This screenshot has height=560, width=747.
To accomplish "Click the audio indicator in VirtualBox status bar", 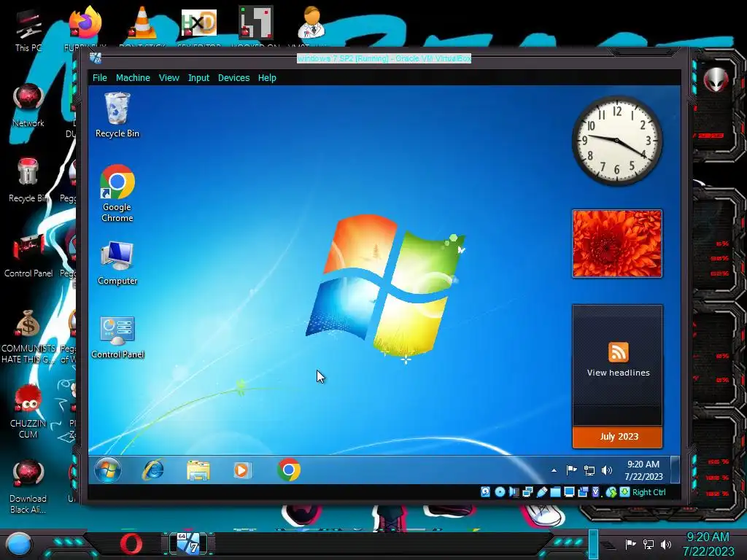I will tap(514, 492).
